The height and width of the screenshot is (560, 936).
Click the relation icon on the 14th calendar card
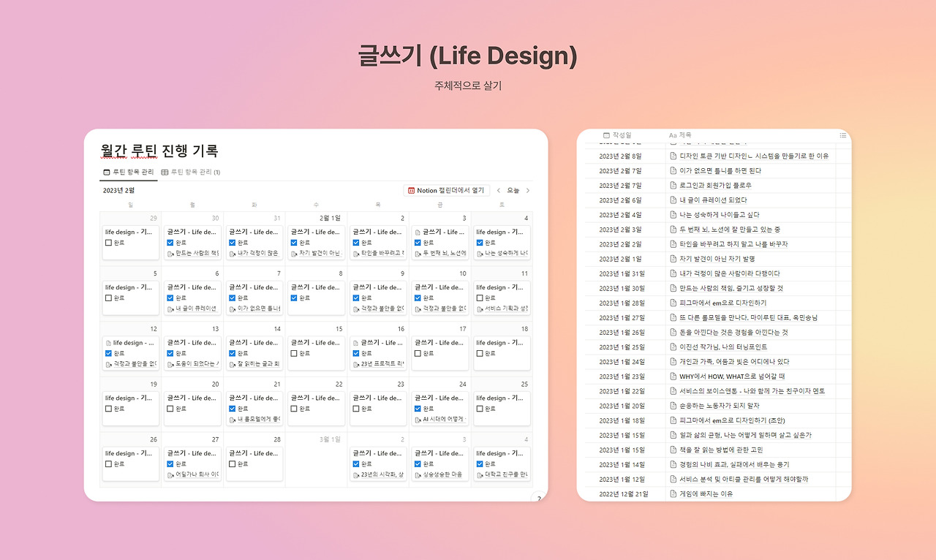[232, 364]
